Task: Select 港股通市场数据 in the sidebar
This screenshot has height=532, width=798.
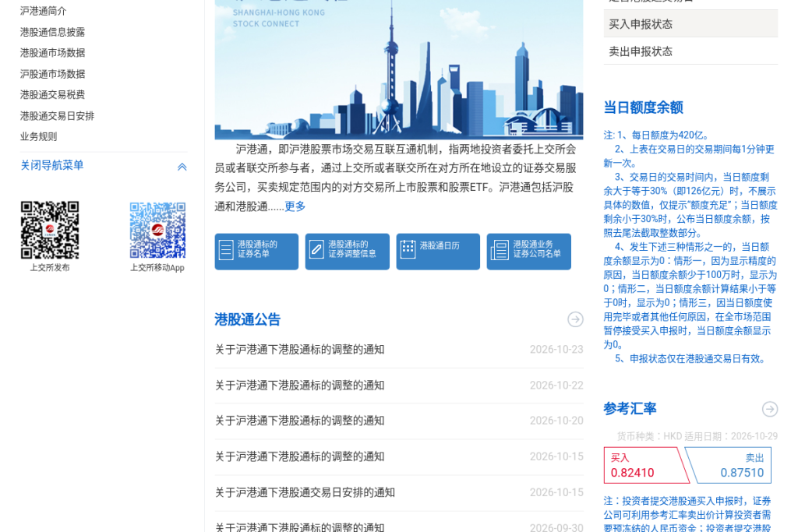Action: pyautogui.click(x=52, y=53)
